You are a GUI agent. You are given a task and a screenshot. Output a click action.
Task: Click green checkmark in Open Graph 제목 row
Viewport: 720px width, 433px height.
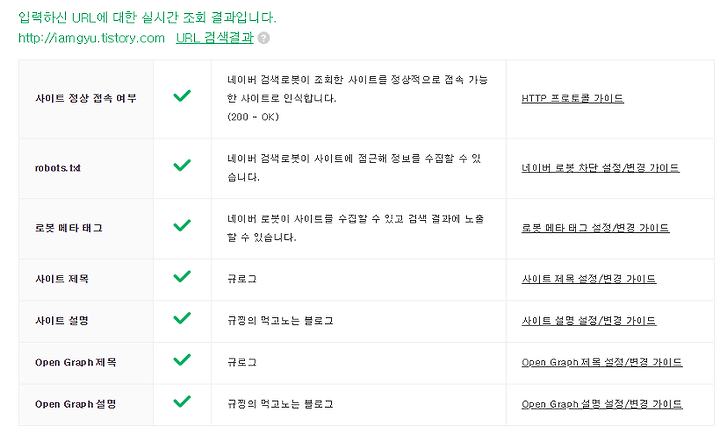pyautogui.click(x=182, y=360)
